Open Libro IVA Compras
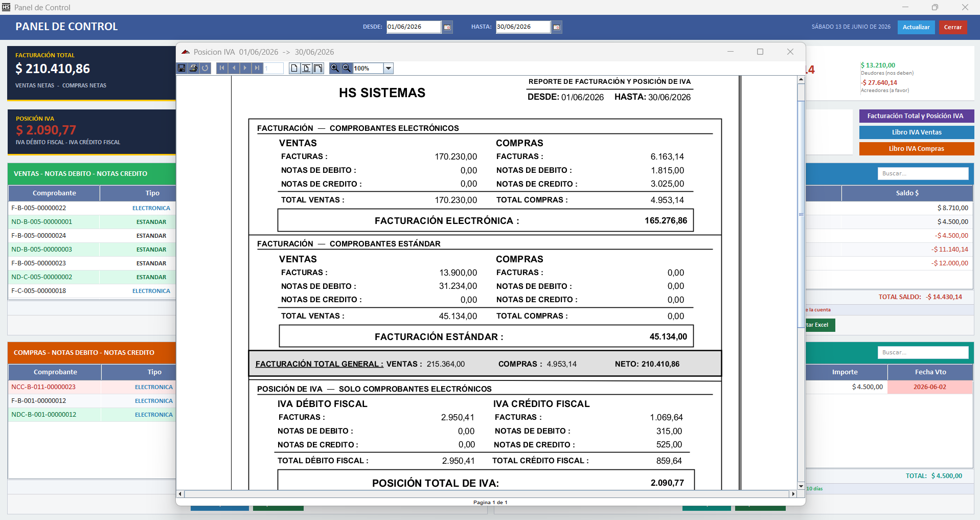Screen dimensions: 980x520 click(x=917, y=149)
